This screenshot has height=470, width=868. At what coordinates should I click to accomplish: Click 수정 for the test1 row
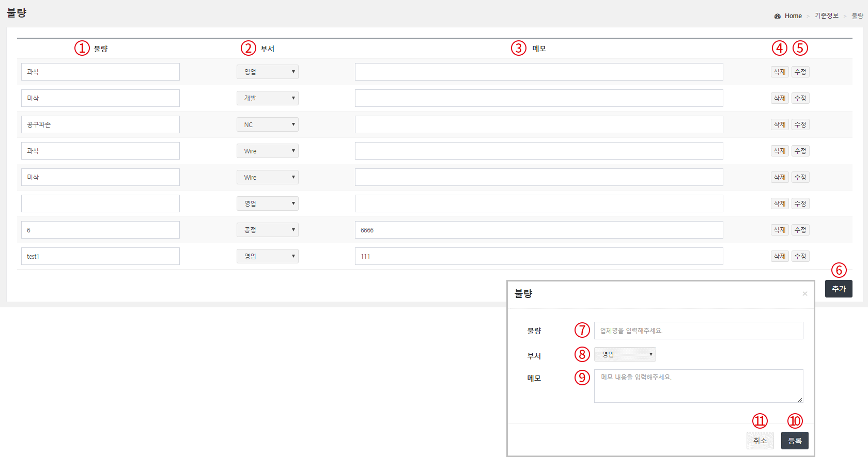pyautogui.click(x=800, y=256)
